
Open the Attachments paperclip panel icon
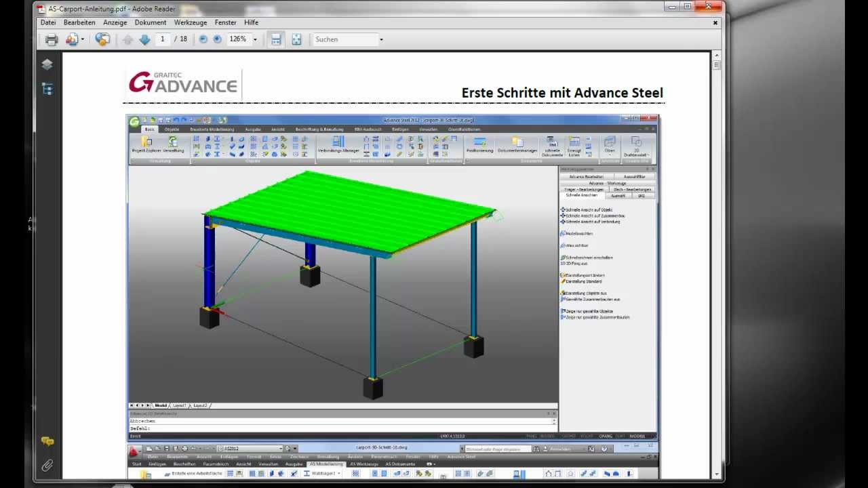coord(47,466)
